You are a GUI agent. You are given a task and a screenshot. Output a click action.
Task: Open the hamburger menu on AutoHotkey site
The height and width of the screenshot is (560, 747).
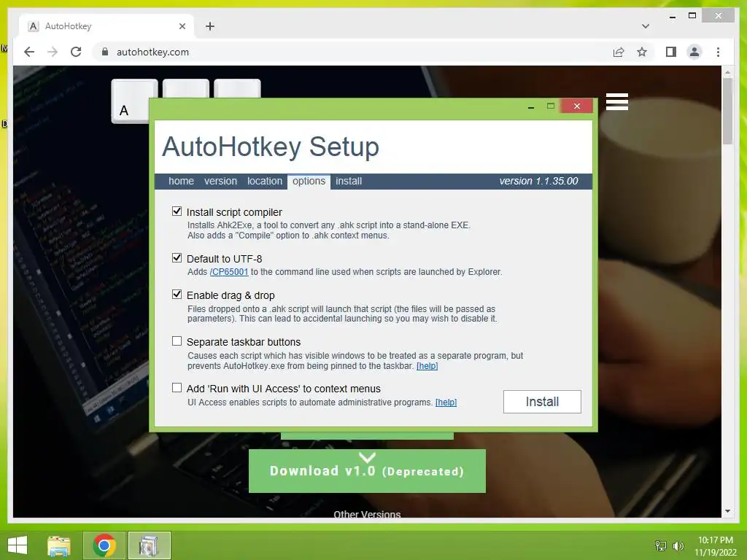coord(617,102)
